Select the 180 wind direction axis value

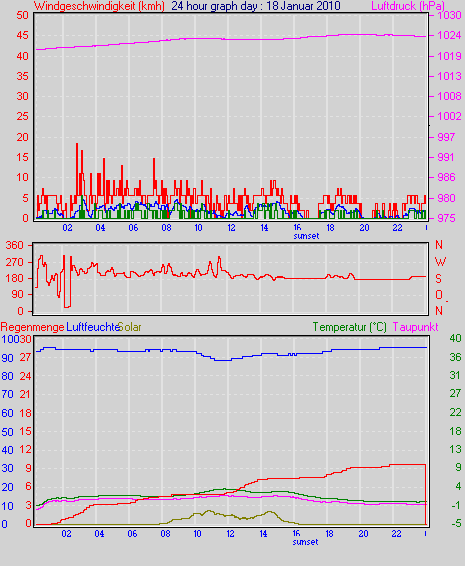point(14,278)
